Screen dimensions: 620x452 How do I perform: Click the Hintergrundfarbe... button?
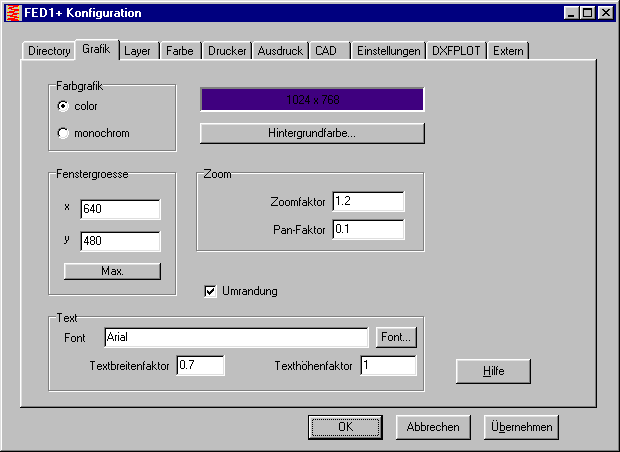click(312, 133)
